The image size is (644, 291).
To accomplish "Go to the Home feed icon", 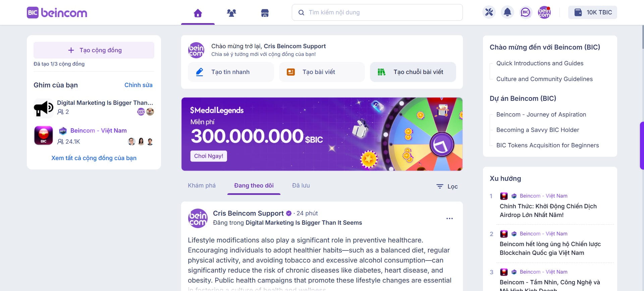I will (x=198, y=13).
